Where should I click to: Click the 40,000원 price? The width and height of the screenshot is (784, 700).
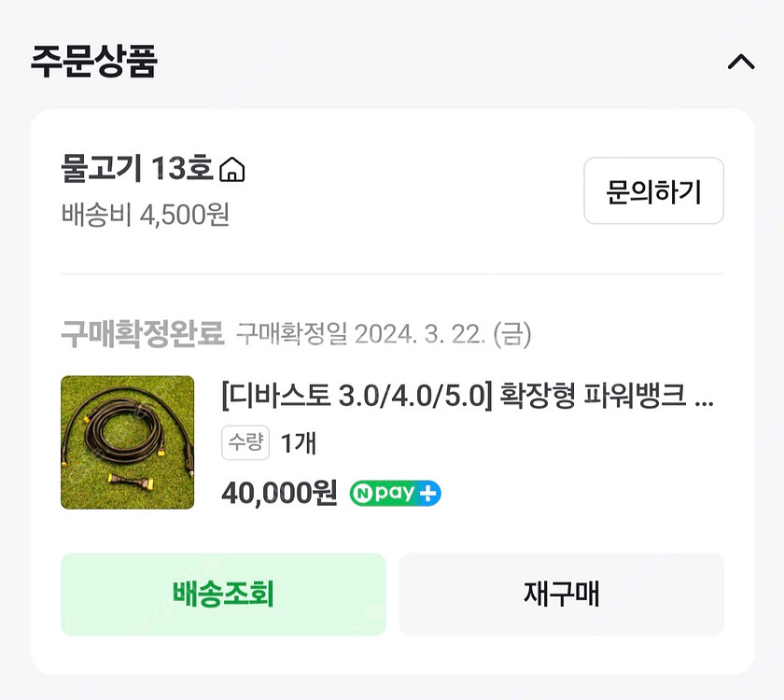tap(279, 493)
